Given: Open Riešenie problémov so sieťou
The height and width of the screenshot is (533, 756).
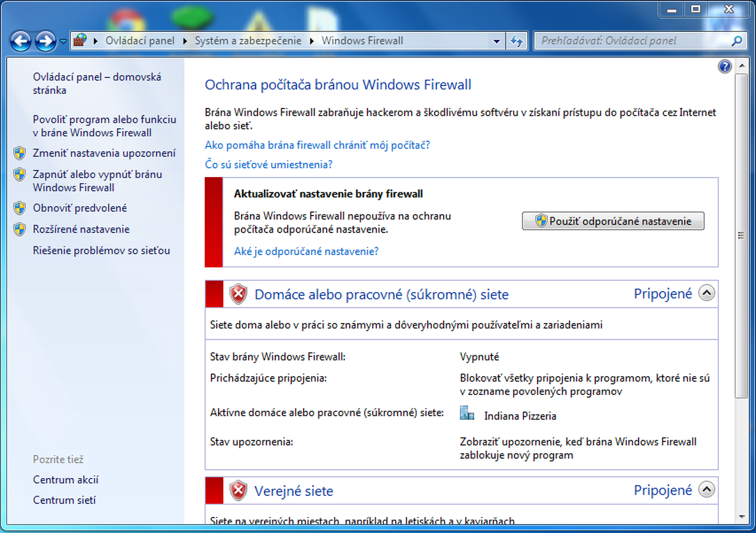Looking at the screenshot, I should pyautogui.click(x=102, y=250).
